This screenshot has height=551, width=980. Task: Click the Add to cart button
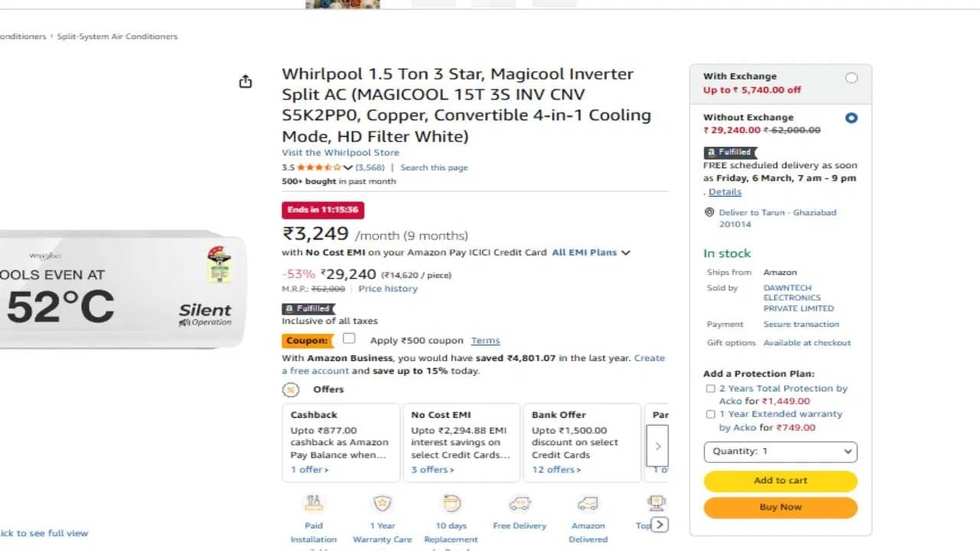point(780,481)
